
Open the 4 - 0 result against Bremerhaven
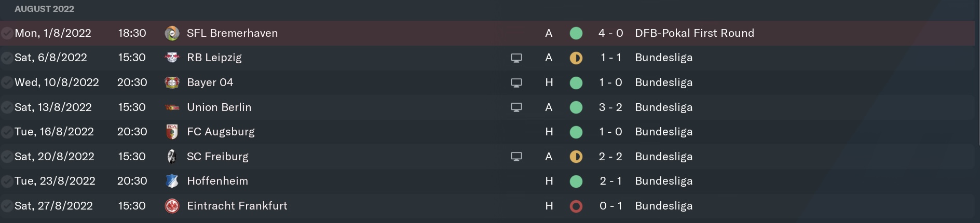[x=610, y=33]
